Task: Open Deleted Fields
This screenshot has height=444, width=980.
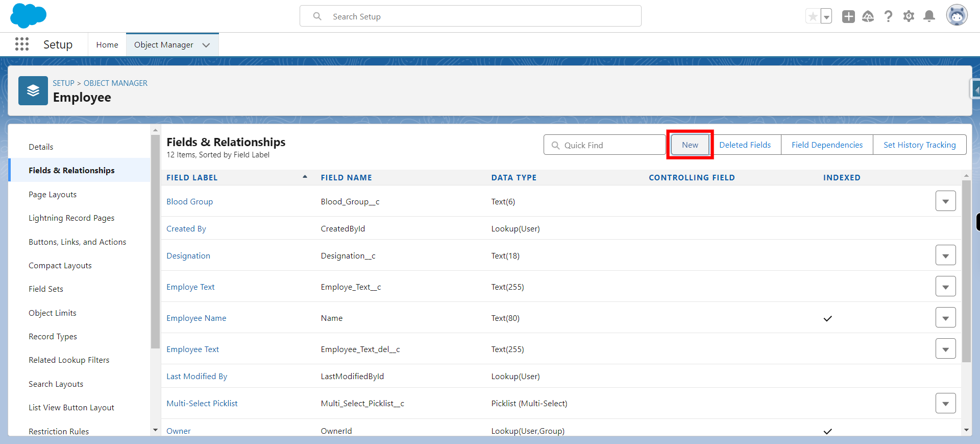Action: point(745,145)
